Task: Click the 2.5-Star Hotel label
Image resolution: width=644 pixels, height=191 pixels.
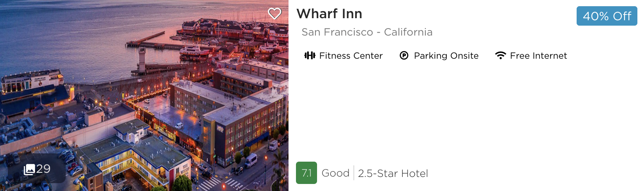Action: point(393,173)
